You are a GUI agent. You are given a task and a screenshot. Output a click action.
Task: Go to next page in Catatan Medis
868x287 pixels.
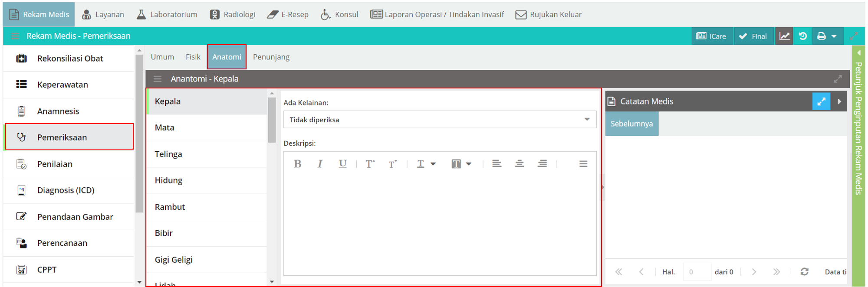[x=754, y=272]
